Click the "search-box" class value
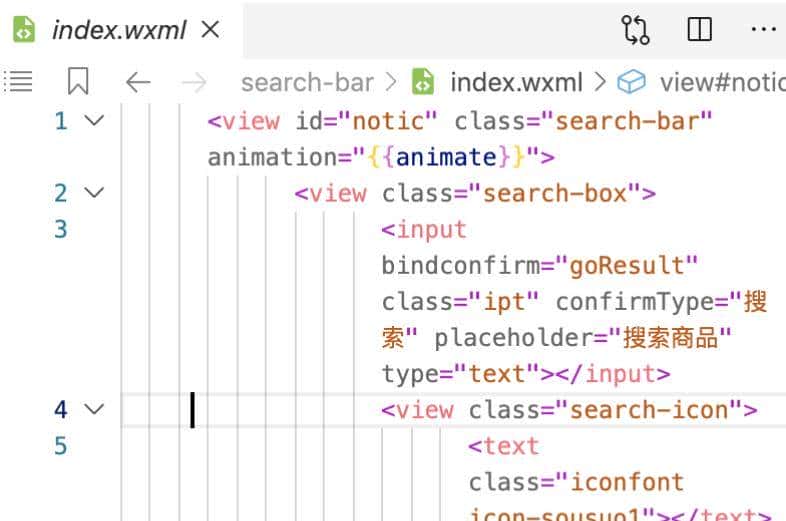The width and height of the screenshot is (786, 521). click(x=554, y=193)
